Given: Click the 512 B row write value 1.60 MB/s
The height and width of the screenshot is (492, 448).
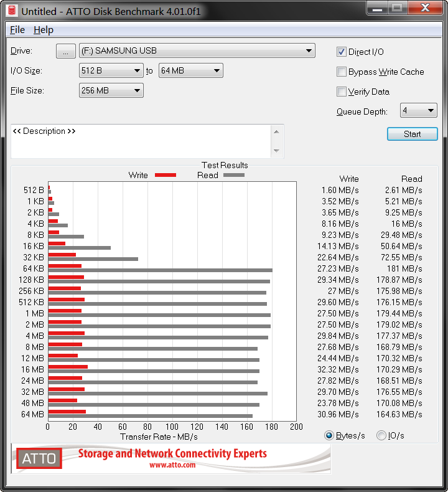Looking at the screenshot, I should [340, 190].
